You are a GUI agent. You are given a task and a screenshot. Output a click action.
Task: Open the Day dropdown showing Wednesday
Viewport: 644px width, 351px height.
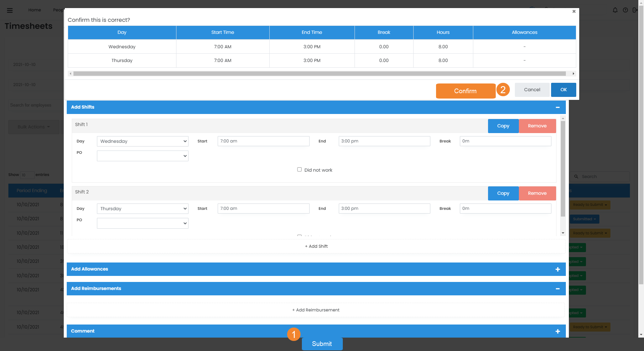pos(143,141)
